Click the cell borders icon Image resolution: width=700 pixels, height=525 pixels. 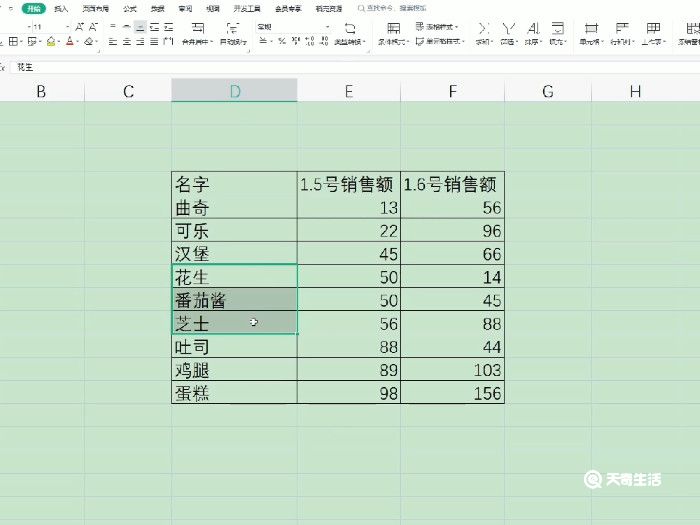pyautogui.click(x=13, y=42)
